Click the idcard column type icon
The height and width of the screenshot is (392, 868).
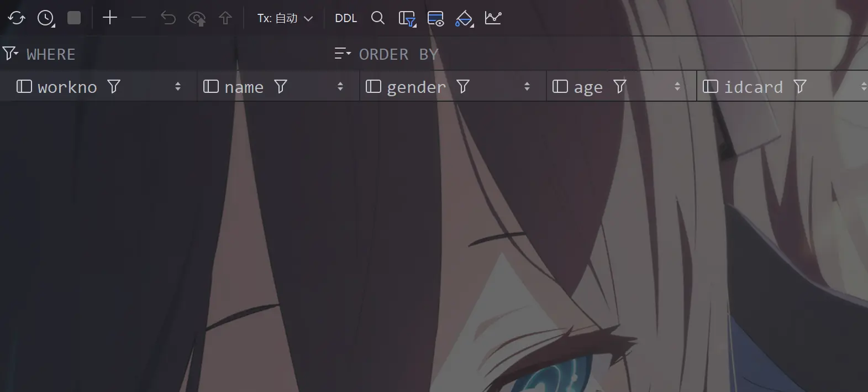(711, 86)
